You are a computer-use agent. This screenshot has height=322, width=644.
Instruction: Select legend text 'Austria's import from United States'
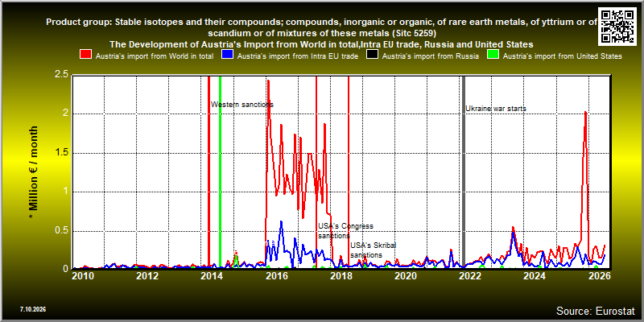pos(563,56)
